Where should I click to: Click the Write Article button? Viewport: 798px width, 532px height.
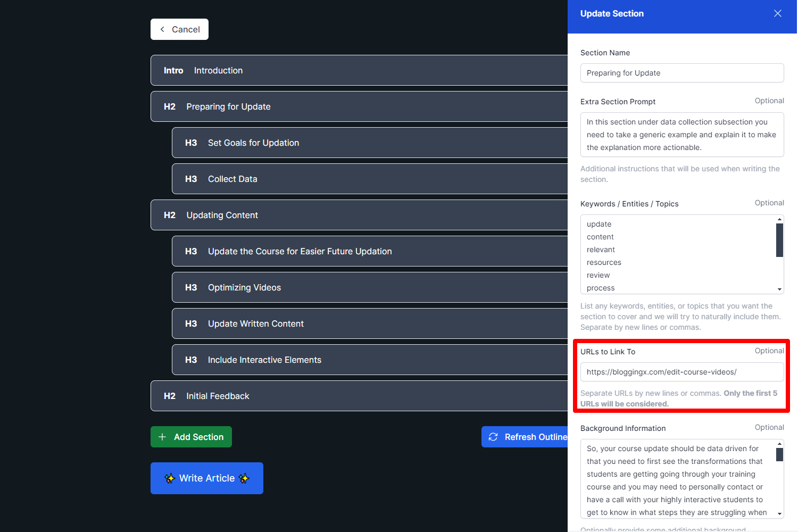(x=207, y=478)
